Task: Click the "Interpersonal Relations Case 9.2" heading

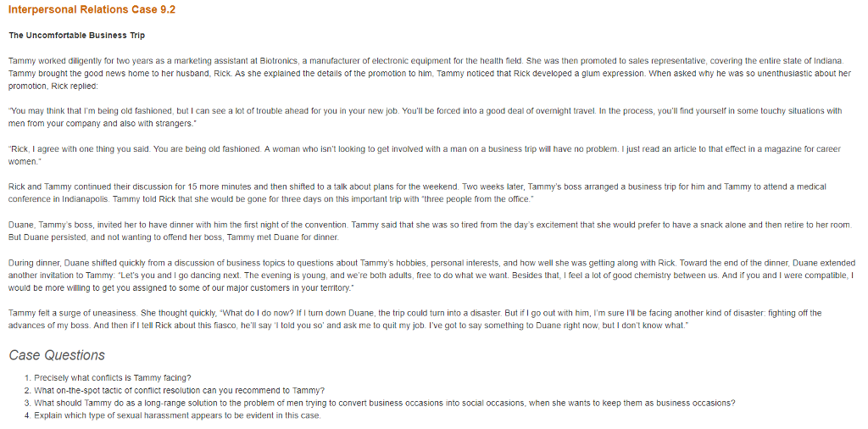Action: [92, 9]
